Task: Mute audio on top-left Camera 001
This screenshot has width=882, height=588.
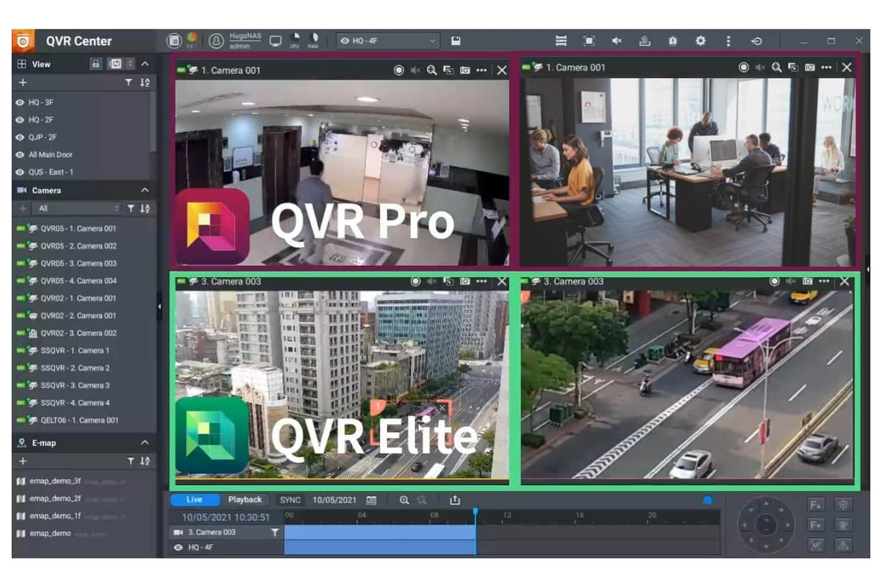Action: (415, 70)
